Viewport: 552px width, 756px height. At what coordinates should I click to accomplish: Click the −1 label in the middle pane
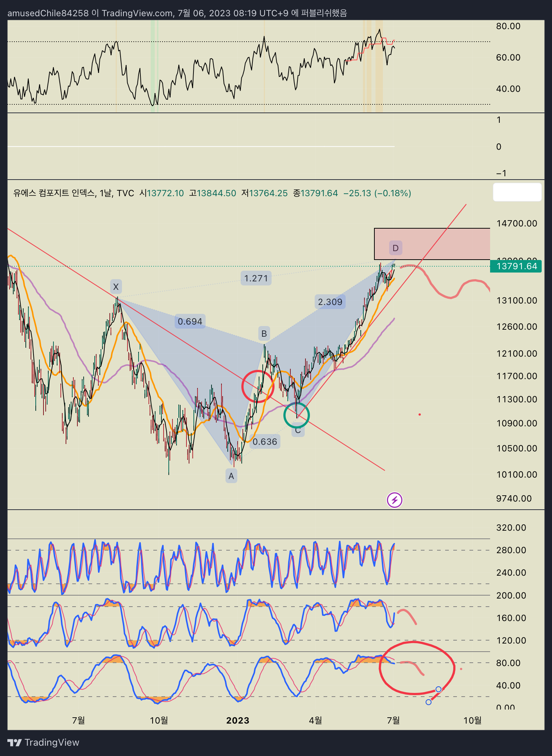(502, 173)
